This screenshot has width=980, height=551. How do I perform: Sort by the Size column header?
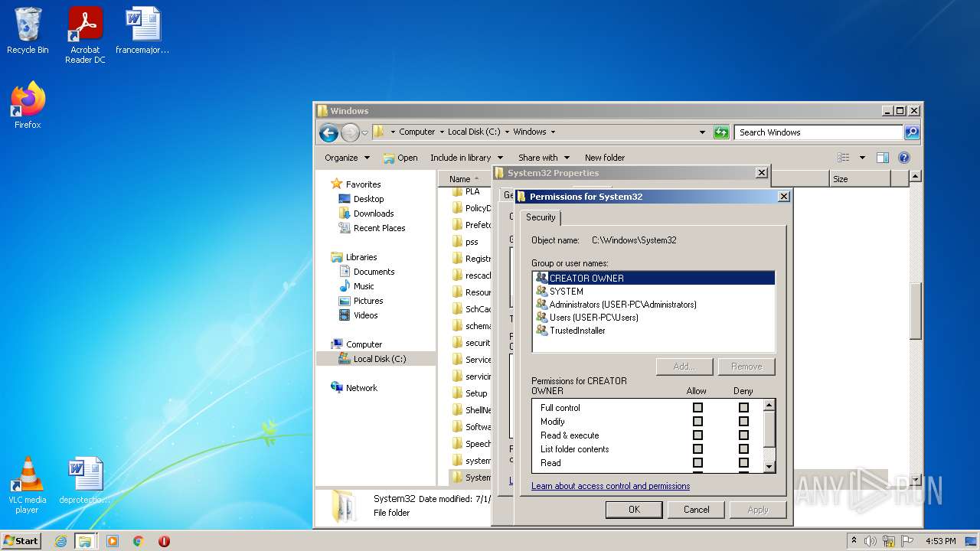[860, 179]
